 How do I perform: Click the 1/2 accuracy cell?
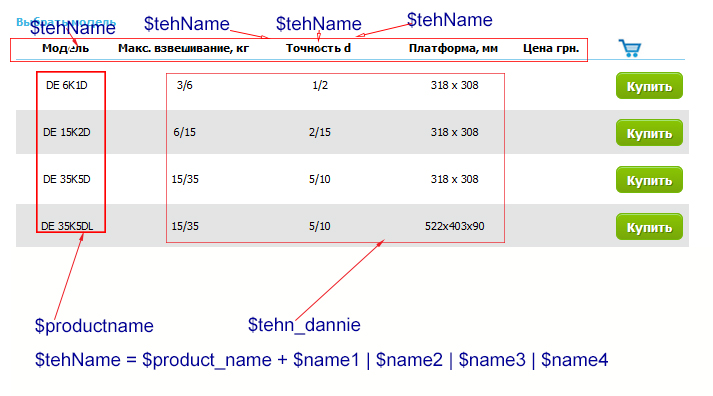coord(320,85)
